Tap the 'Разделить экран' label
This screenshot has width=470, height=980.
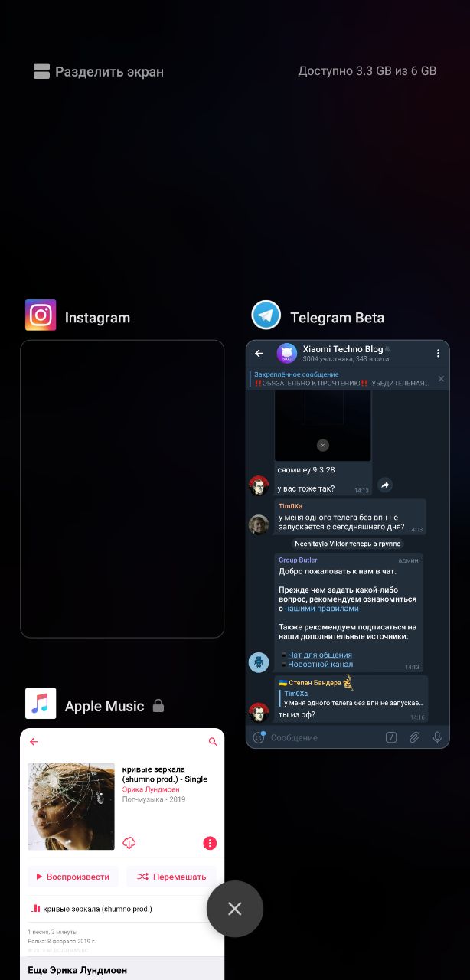pyautogui.click(x=109, y=71)
